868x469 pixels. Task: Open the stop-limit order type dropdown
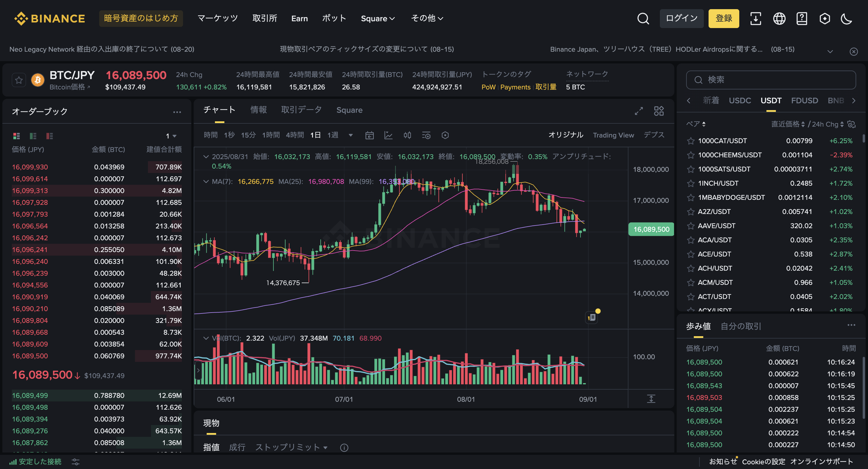pyautogui.click(x=291, y=447)
